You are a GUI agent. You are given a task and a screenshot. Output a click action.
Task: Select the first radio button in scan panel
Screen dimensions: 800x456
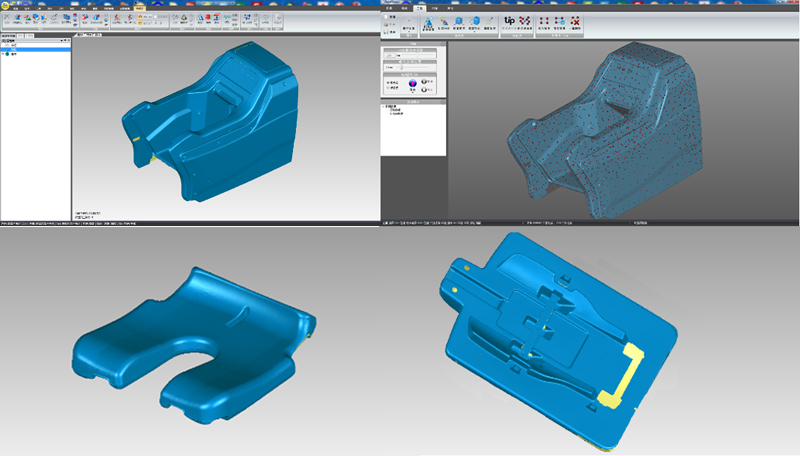point(389,83)
